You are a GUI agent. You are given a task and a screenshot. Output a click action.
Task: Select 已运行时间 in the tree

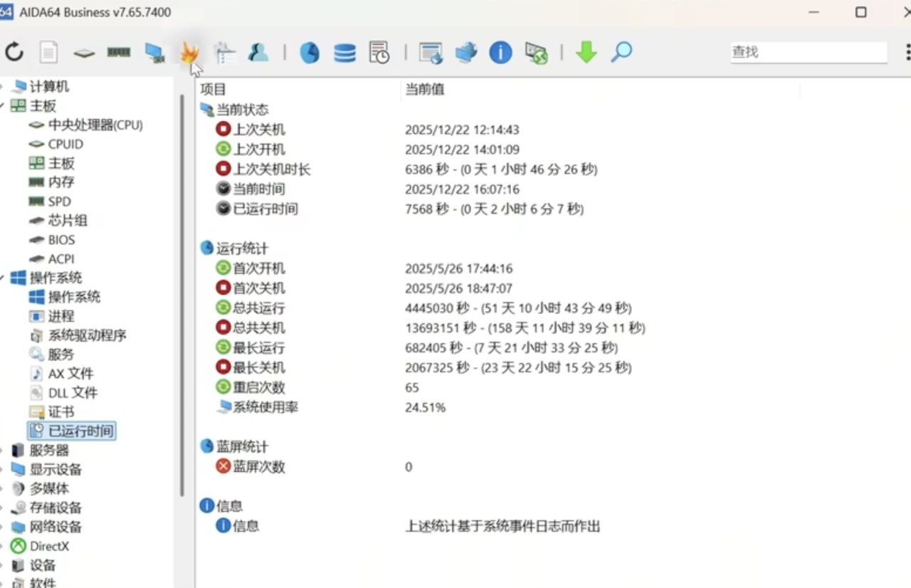(x=80, y=431)
